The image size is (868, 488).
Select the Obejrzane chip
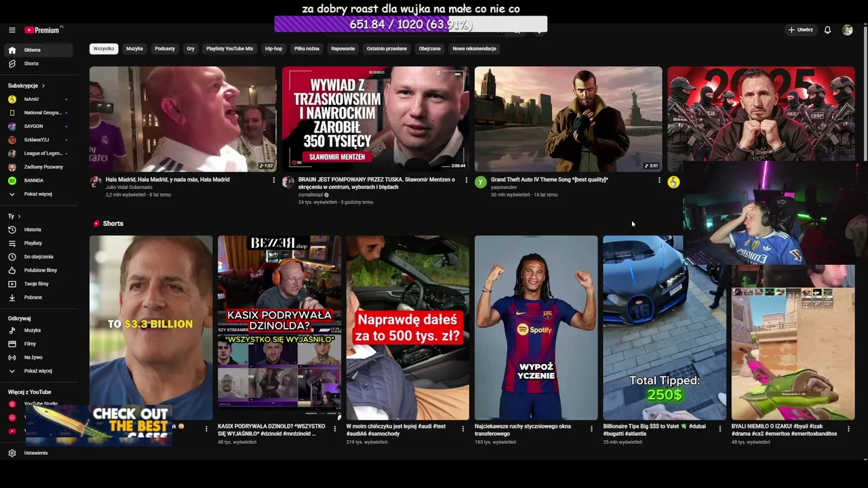tap(430, 49)
